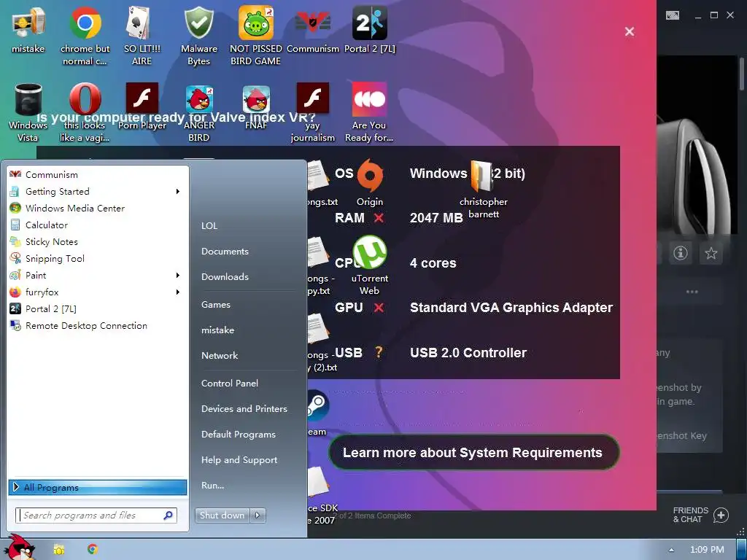Open Help and Support
The image size is (747, 560).
[x=239, y=460]
